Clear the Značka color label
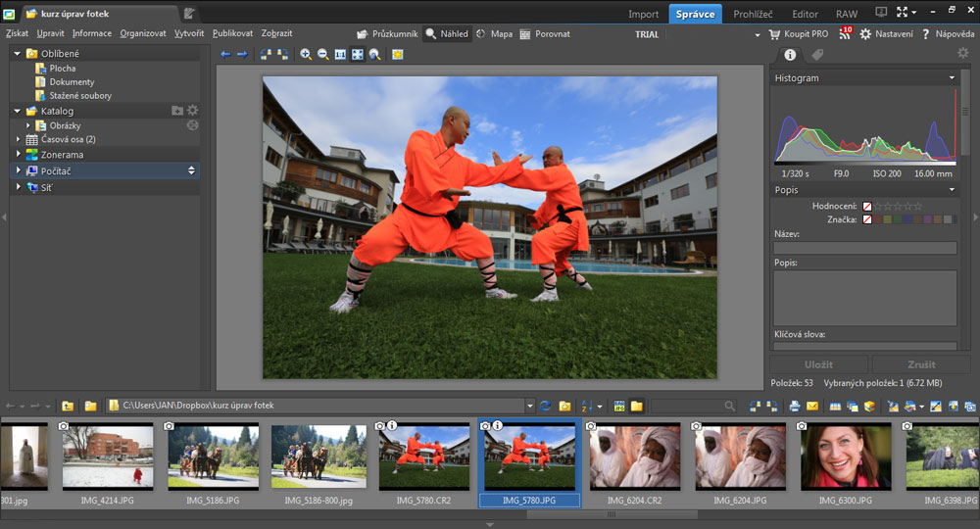This screenshot has width=980, height=529. point(867,219)
